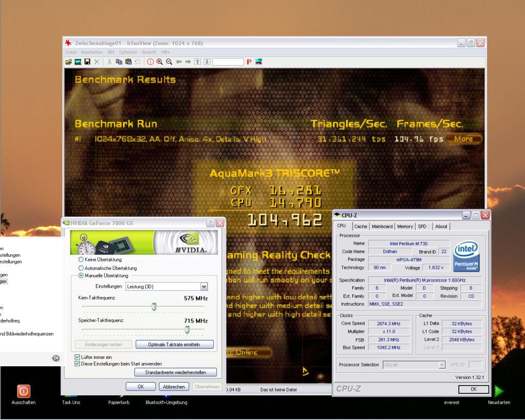Open Datei menu in IrfanView
The height and width of the screenshot is (420, 525).
(71, 52)
